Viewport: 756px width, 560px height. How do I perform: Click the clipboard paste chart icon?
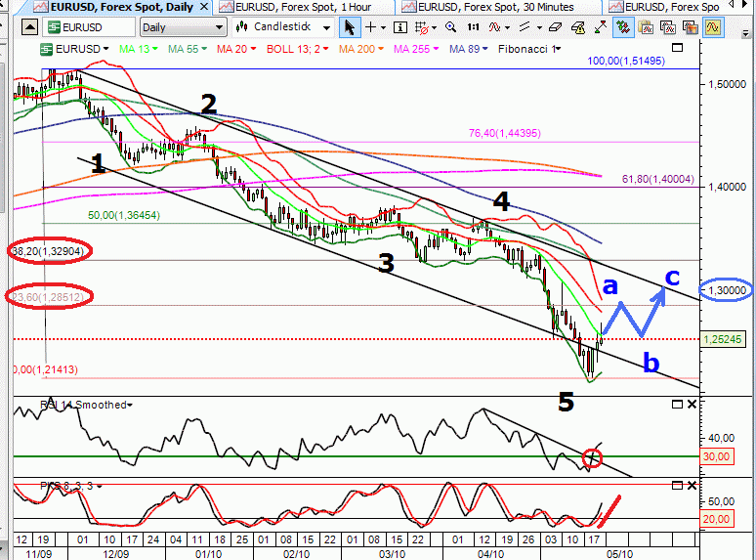[645, 27]
